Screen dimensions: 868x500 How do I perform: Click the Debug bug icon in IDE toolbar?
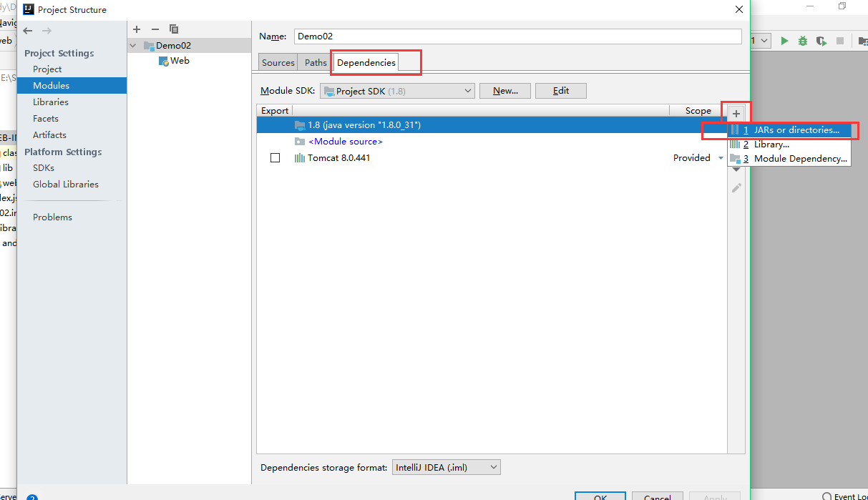[x=803, y=41]
